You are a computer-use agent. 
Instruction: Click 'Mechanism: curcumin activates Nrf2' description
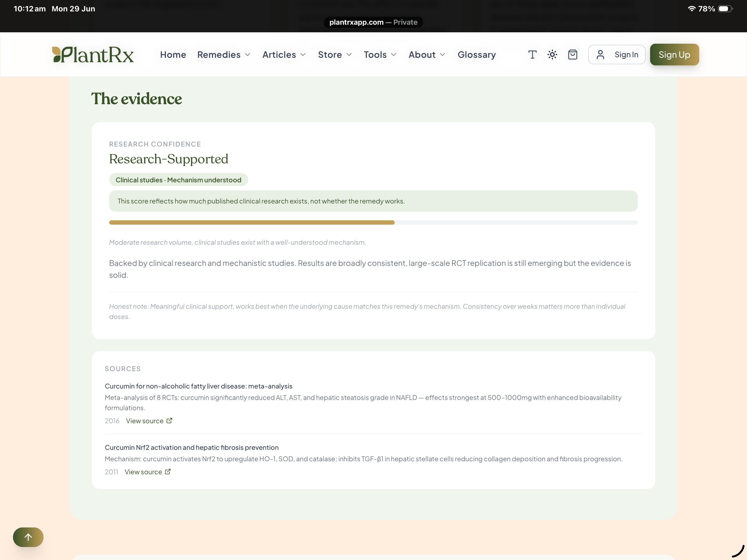pos(363,459)
